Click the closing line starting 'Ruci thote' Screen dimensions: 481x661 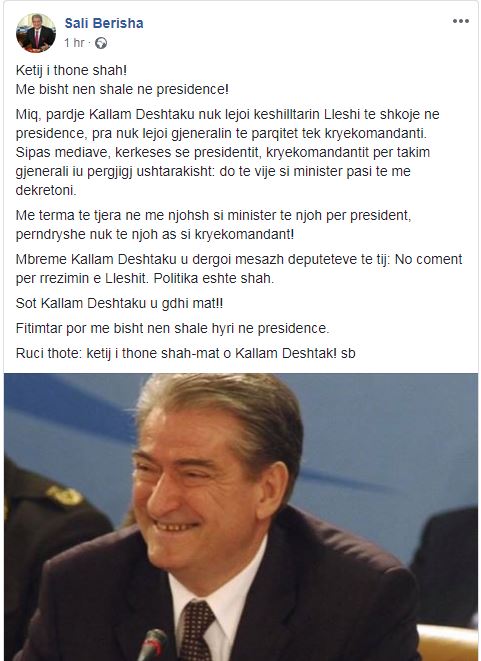185,353
